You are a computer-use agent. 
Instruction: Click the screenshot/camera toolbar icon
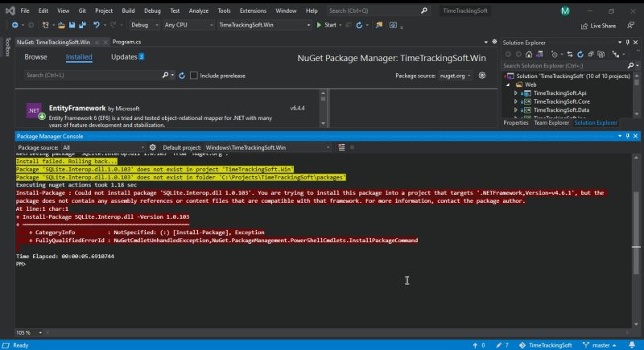pyautogui.click(x=393, y=25)
